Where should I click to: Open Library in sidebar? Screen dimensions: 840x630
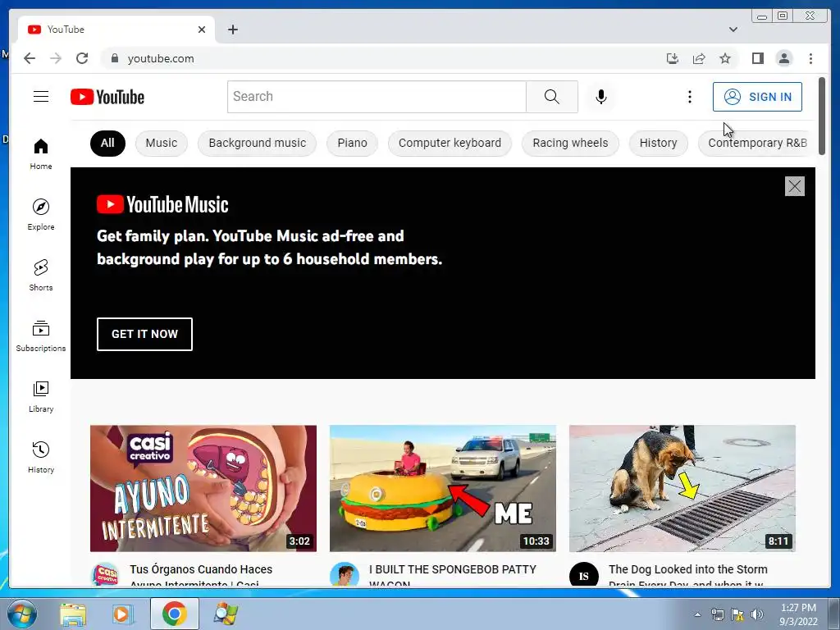tap(41, 396)
